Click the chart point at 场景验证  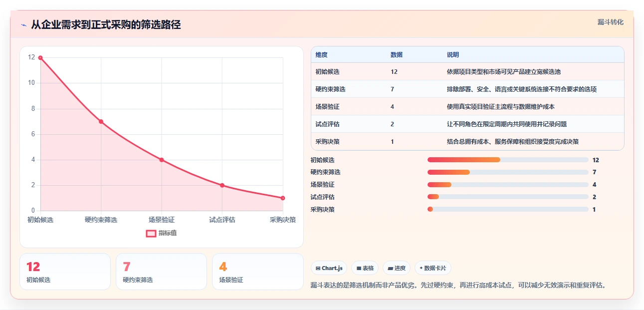[x=162, y=160]
